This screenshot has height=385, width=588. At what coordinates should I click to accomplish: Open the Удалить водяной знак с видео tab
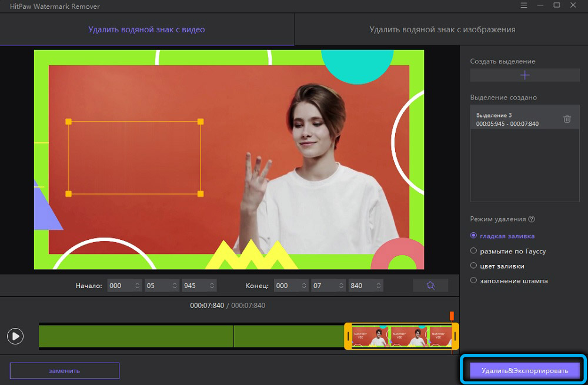146,29
